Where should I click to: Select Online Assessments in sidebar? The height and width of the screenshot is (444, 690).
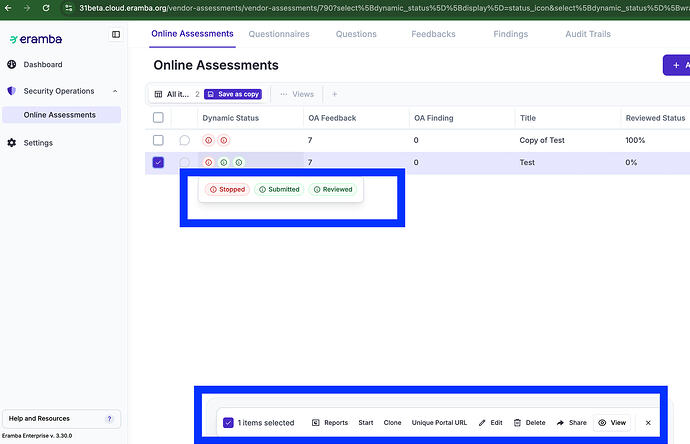[61, 115]
